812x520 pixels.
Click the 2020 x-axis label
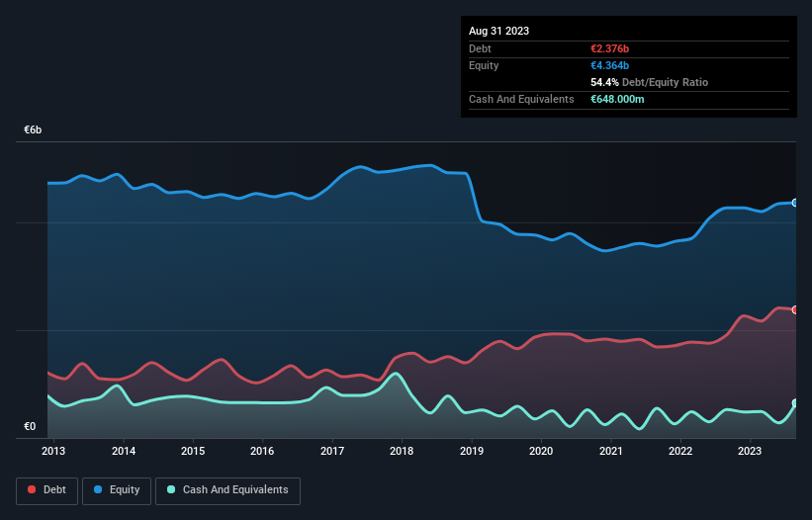pyautogui.click(x=541, y=451)
